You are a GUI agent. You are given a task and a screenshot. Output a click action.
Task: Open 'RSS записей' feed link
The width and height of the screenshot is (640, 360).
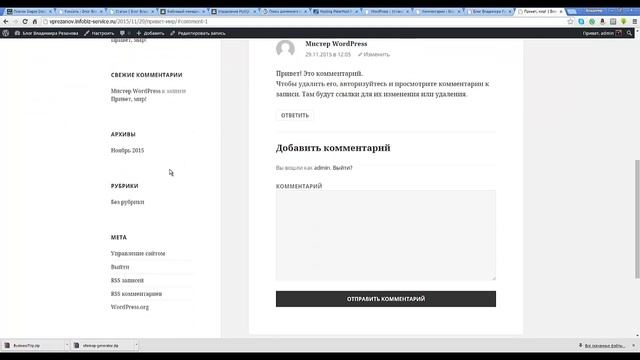point(127,280)
